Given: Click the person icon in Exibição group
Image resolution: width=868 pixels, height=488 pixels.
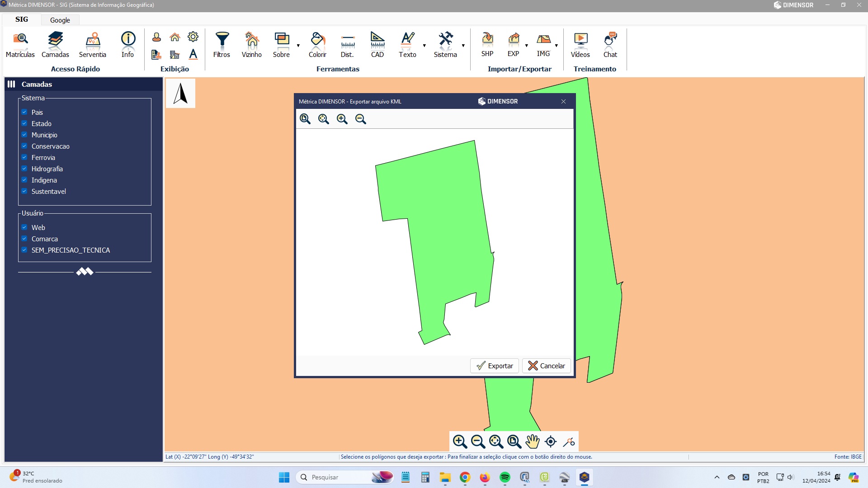Looking at the screenshot, I should 156,37.
